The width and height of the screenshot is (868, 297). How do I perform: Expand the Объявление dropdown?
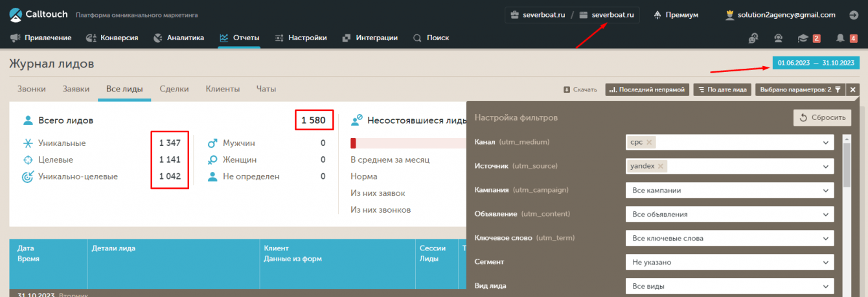tap(730, 214)
